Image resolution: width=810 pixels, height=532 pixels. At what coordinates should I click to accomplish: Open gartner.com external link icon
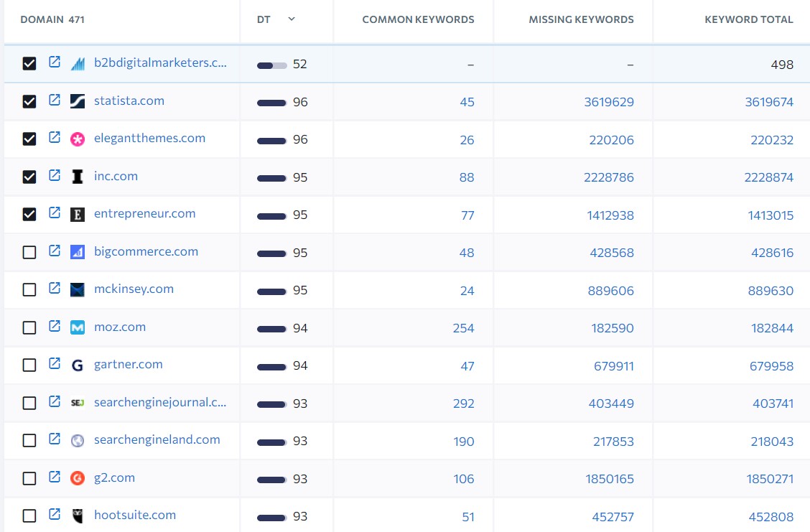pos(55,363)
